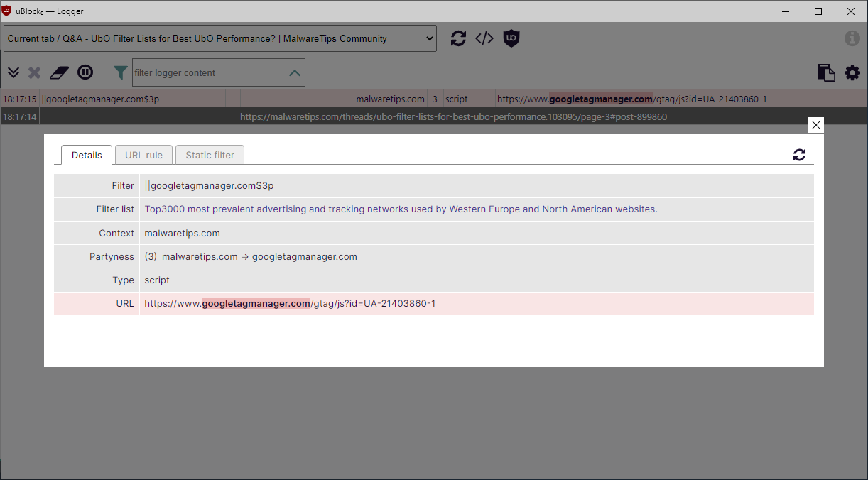
Task: Pause the logger
Action: click(x=85, y=72)
